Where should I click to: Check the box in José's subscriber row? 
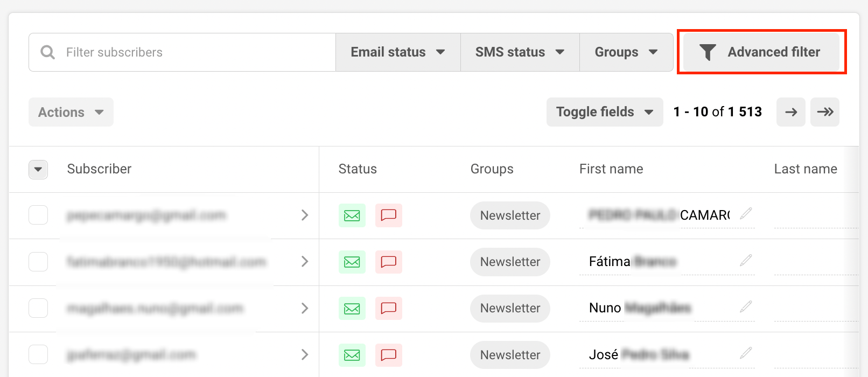[x=38, y=355]
